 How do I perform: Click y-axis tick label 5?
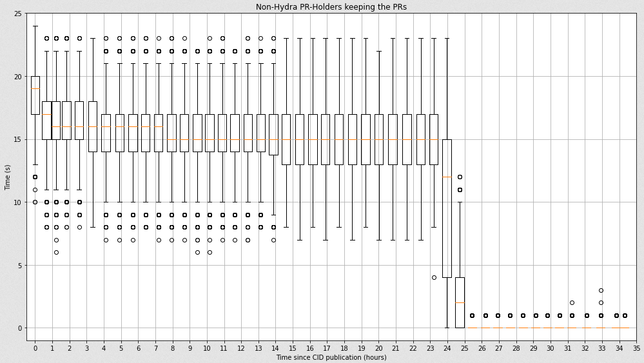coord(19,265)
